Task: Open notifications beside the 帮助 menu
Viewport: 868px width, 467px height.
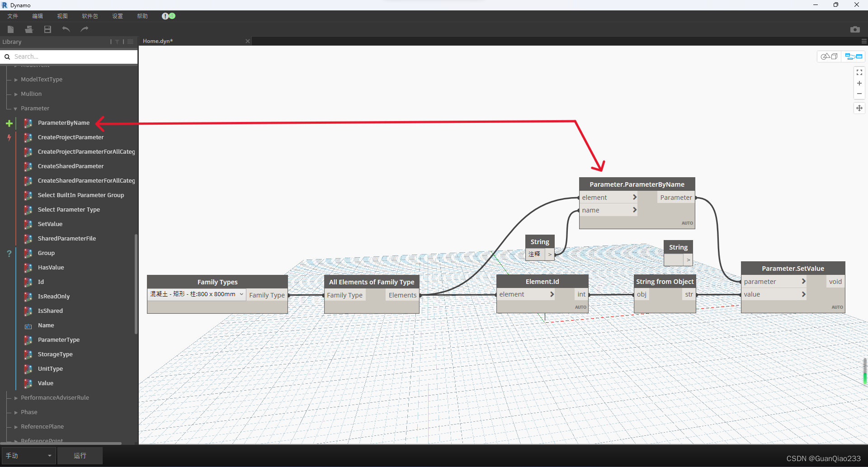Action: tap(168, 16)
